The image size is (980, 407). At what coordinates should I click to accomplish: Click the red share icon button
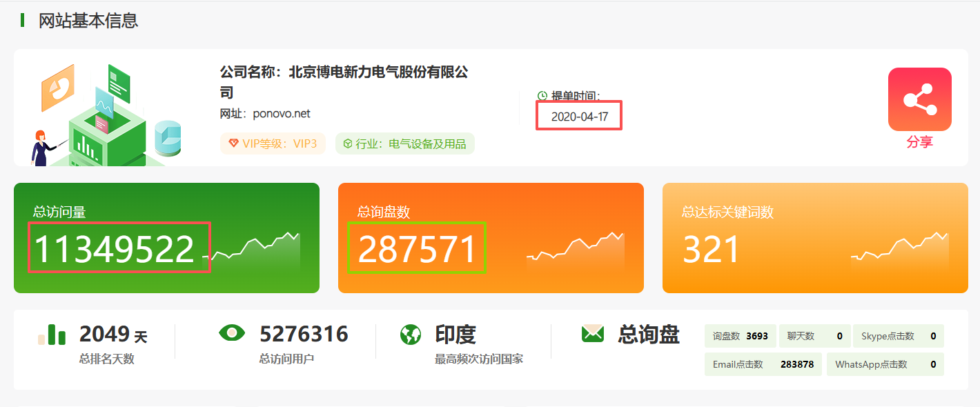(x=919, y=99)
